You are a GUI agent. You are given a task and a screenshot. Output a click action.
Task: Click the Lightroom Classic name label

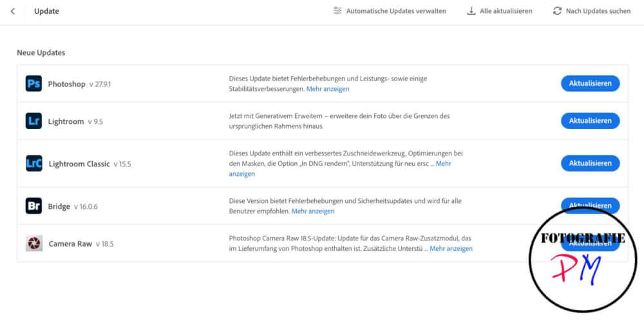[x=79, y=164]
